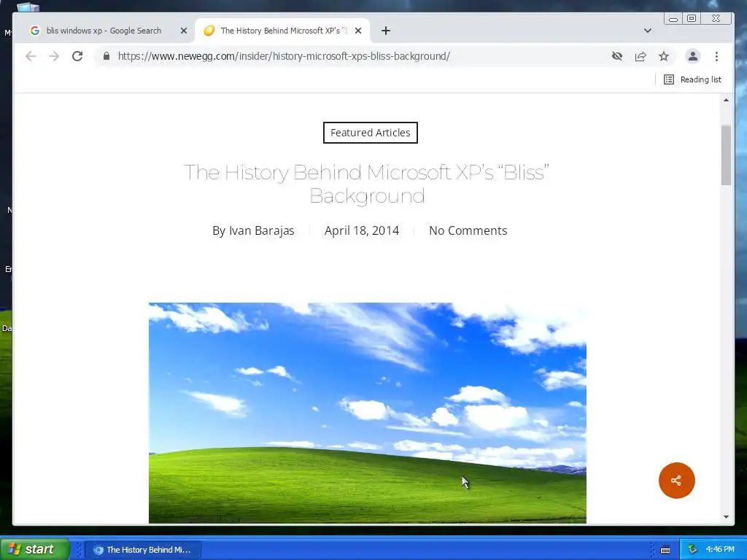Viewport: 747px width, 560px height.
Task: Click the crossed-out eye tracking icon
Action: (617, 56)
